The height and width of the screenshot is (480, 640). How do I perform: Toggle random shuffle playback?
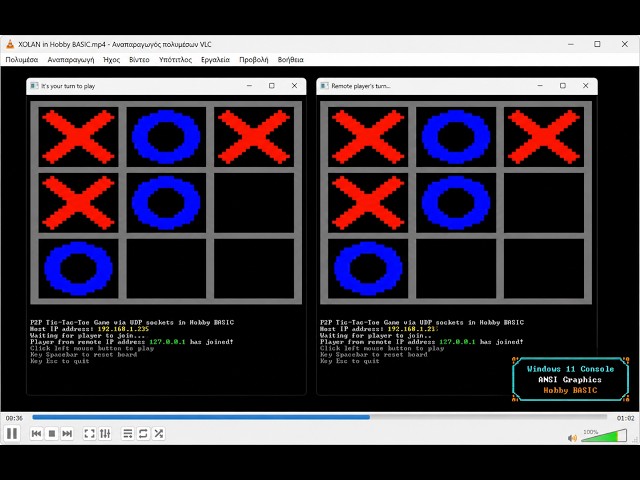pos(159,433)
